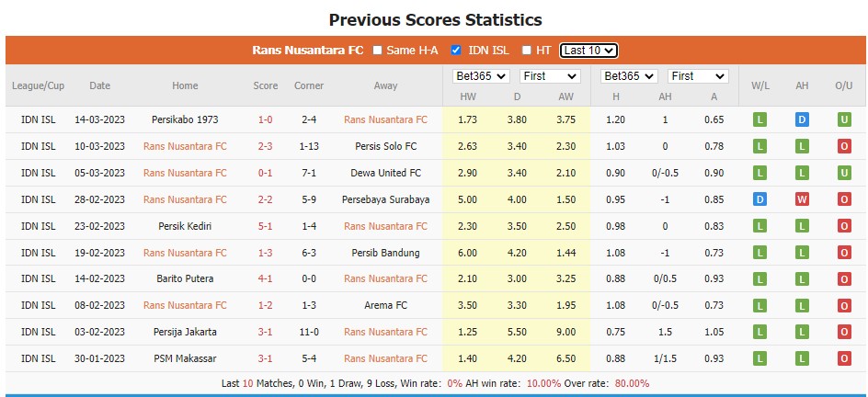Click the Score column header
The width and height of the screenshot is (868, 397).
click(266, 85)
